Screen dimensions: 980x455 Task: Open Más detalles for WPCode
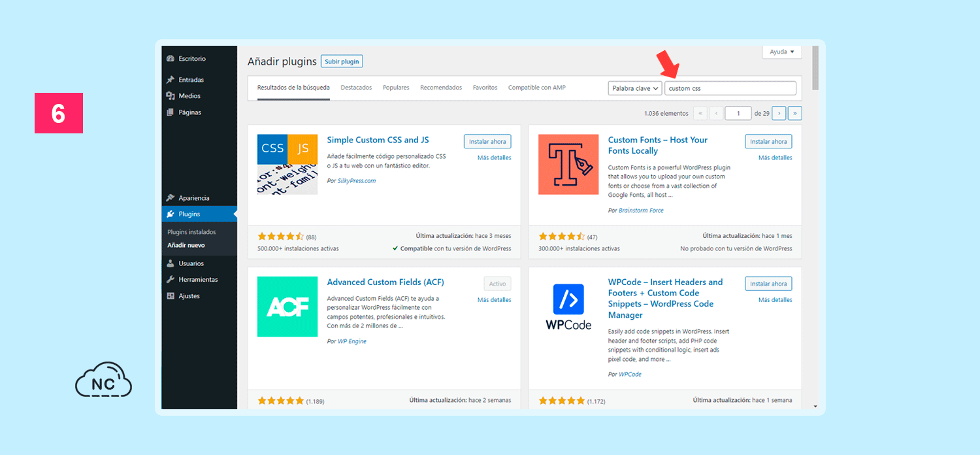coord(776,300)
